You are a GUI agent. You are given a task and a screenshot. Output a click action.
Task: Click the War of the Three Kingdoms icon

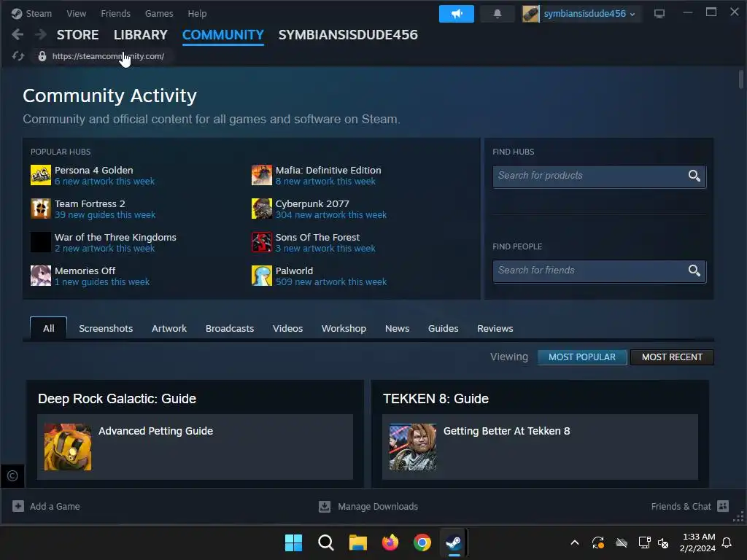coord(41,242)
